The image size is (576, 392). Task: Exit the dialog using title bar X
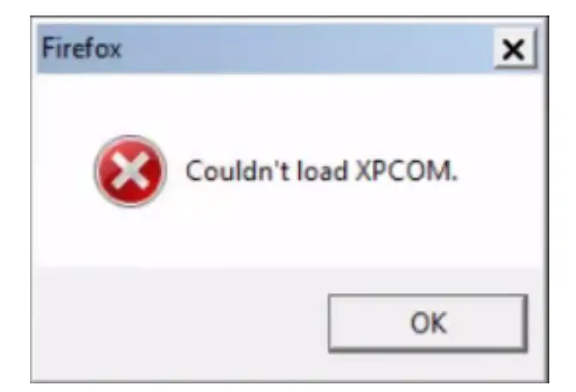(x=515, y=49)
